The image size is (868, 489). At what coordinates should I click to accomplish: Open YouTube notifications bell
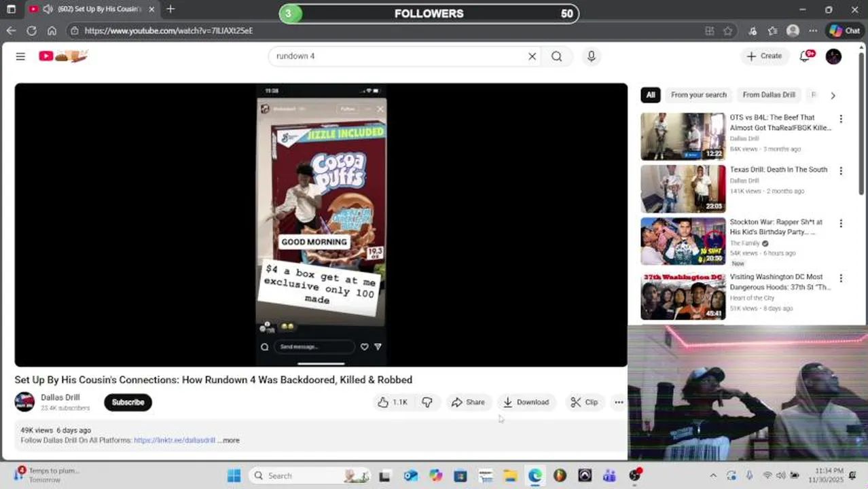tap(806, 56)
